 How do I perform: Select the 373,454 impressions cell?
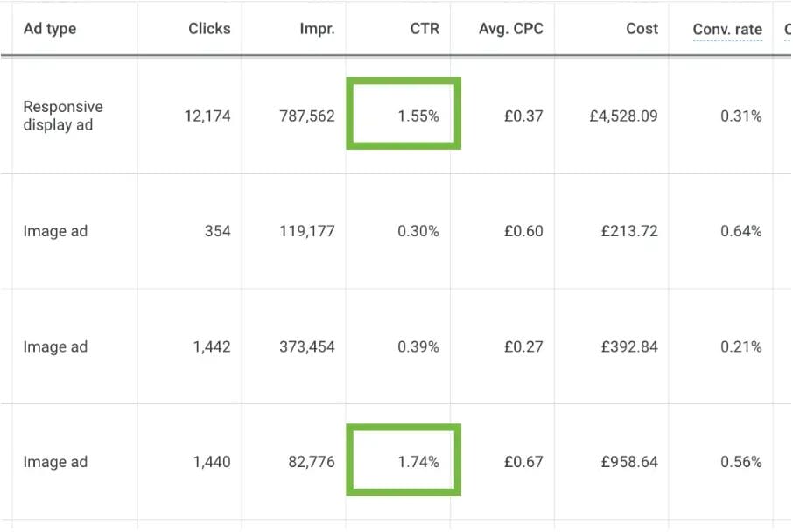(309, 346)
